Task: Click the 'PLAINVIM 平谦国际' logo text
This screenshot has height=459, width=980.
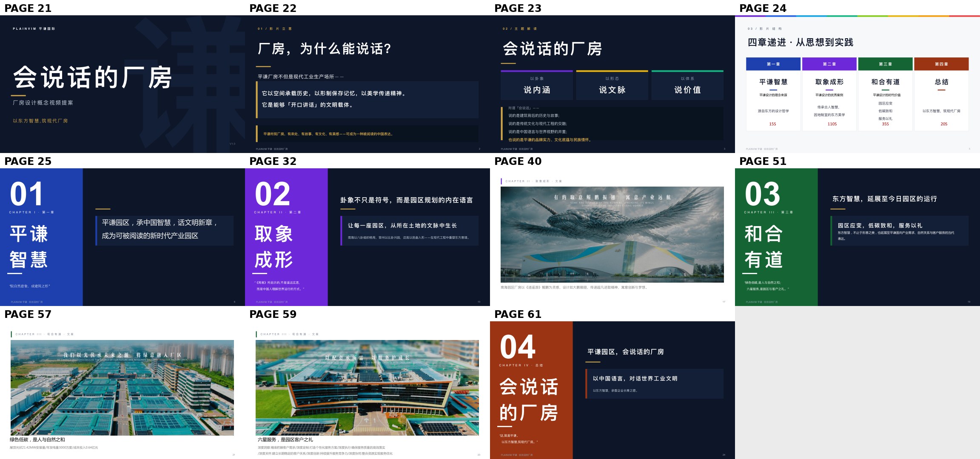Action: click(x=34, y=29)
